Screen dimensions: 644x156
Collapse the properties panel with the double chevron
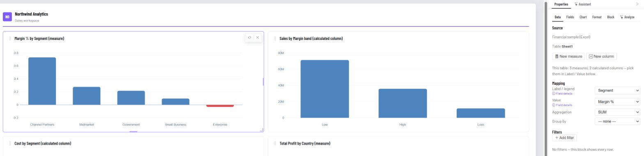(637, 4)
